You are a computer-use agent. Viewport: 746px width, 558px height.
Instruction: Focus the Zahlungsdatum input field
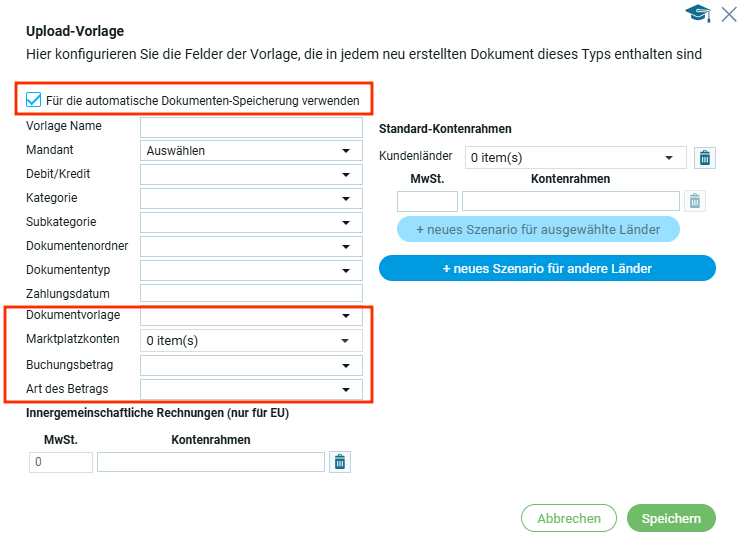tap(250, 294)
